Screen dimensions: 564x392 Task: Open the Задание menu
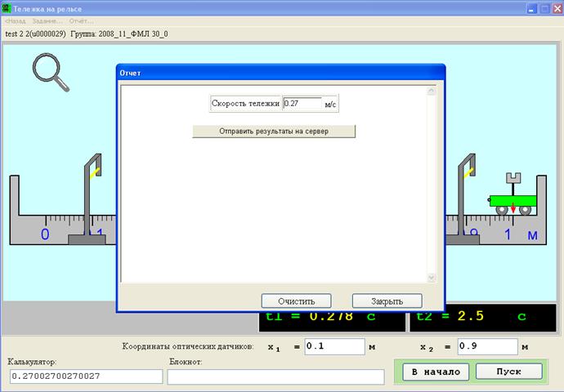tap(47, 21)
